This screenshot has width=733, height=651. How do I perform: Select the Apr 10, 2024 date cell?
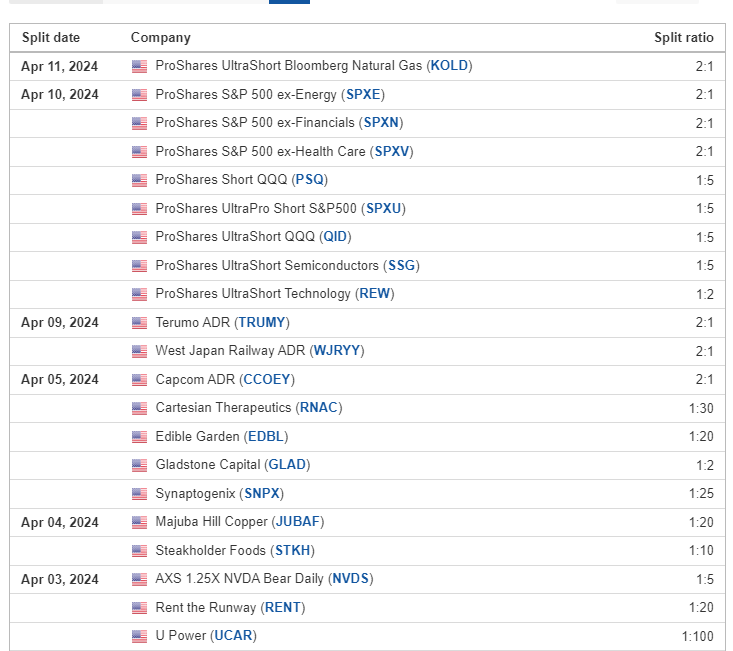point(59,94)
